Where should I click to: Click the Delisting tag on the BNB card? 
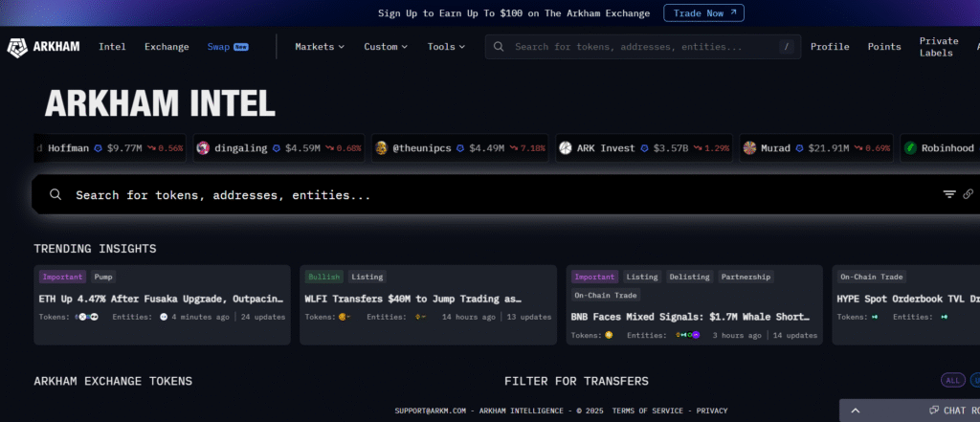click(x=689, y=277)
